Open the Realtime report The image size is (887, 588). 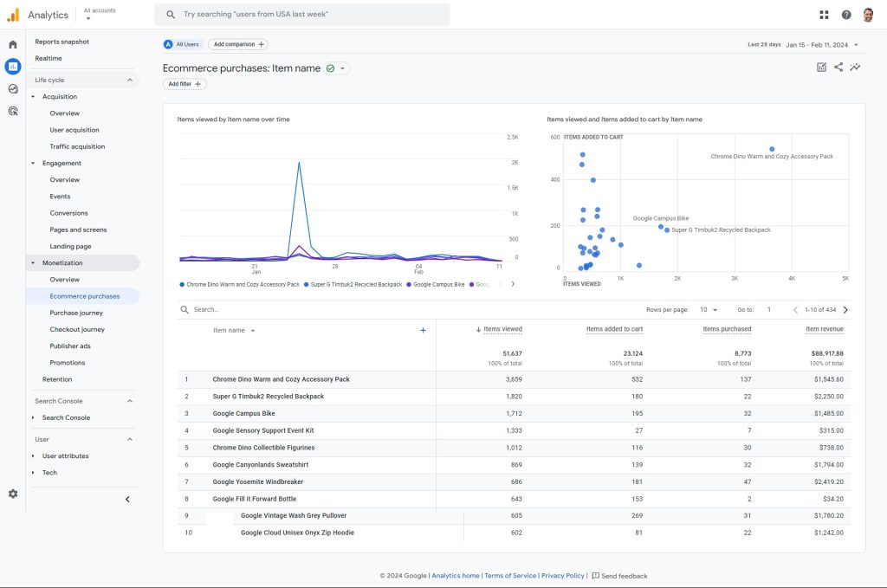(x=49, y=58)
